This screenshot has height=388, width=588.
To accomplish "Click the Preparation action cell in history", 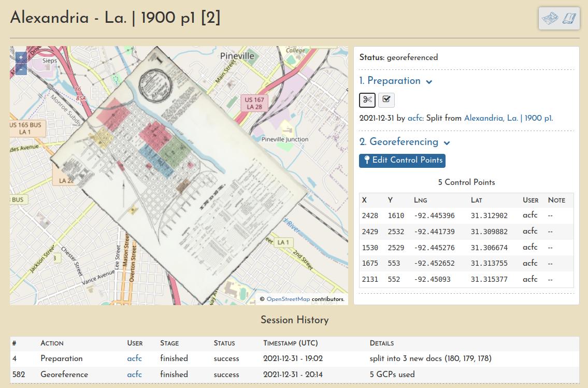I will [62, 359].
